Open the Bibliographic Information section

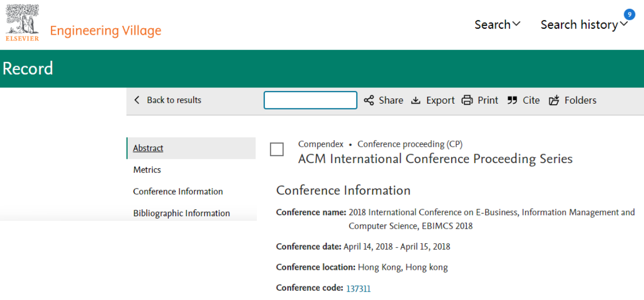(x=181, y=214)
